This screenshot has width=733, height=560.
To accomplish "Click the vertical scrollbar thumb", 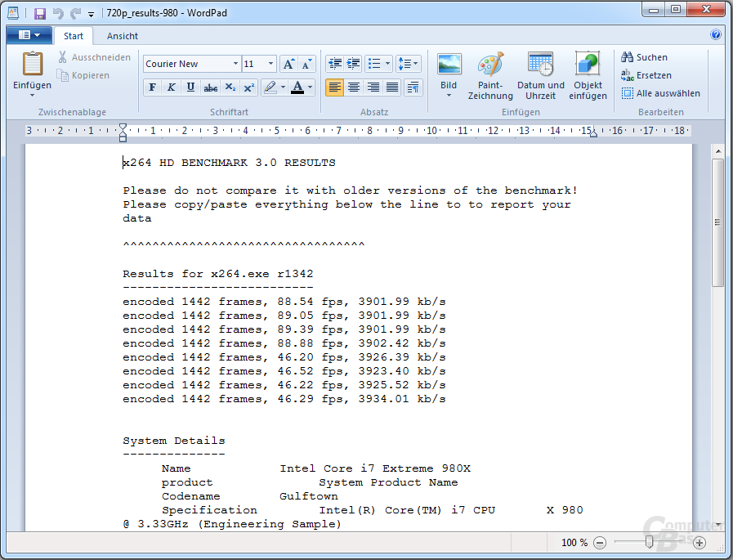I will point(718,222).
